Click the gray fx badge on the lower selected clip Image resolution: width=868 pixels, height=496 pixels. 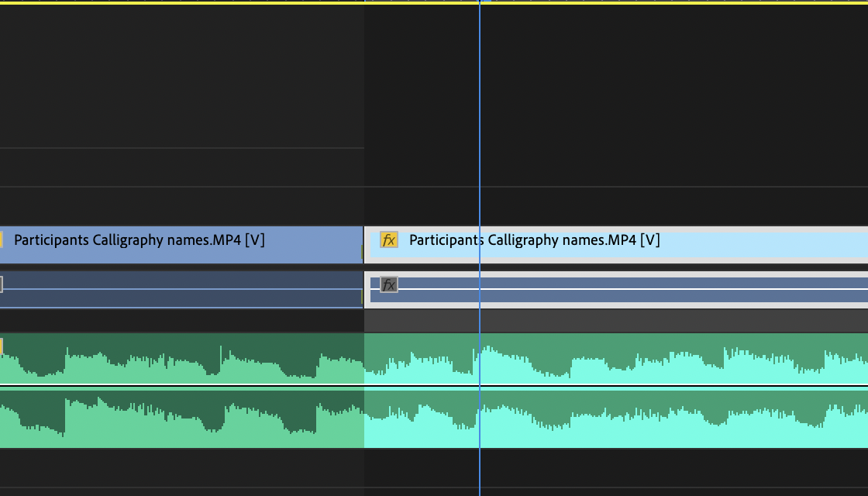coord(389,285)
